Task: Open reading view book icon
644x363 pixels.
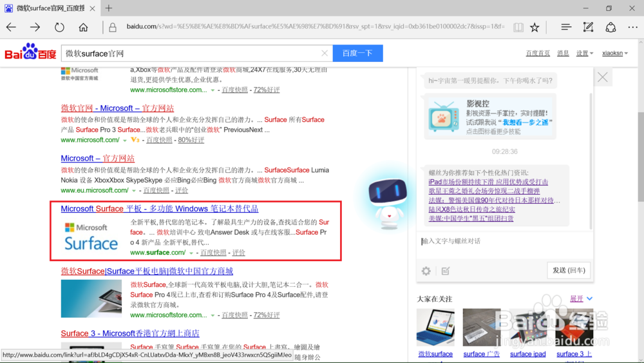Action: [518, 27]
